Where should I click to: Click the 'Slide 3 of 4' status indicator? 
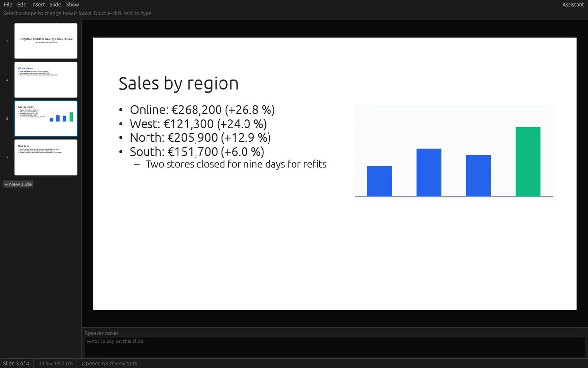tap(16, 364)
